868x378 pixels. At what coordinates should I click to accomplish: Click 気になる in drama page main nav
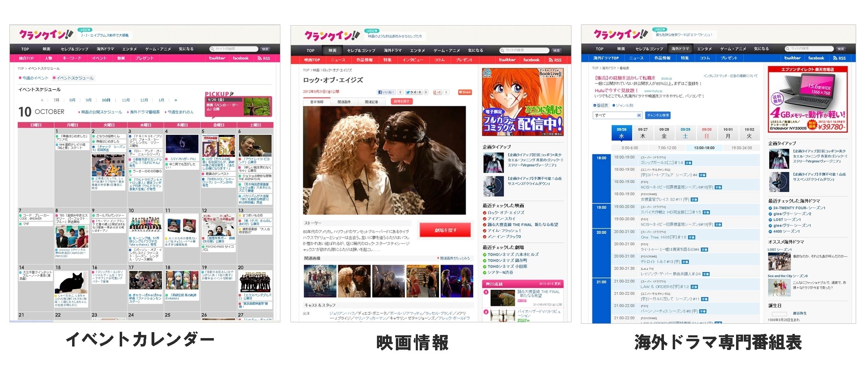[x=761, y=49]
